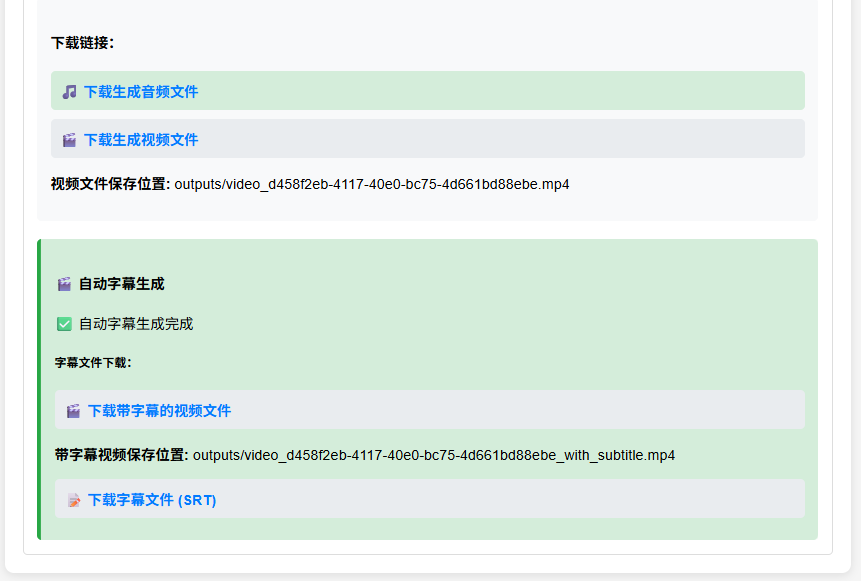Click the path ending in with_subtitle.mp4
The height and width of the screenshot is (581, 861).
pyautogui.click(x=434, y=455)
